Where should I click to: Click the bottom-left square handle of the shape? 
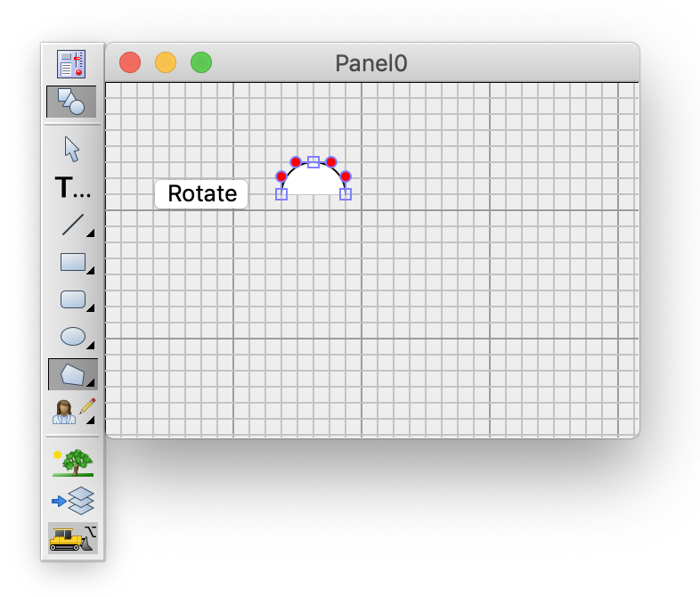[x=281, y=193]
